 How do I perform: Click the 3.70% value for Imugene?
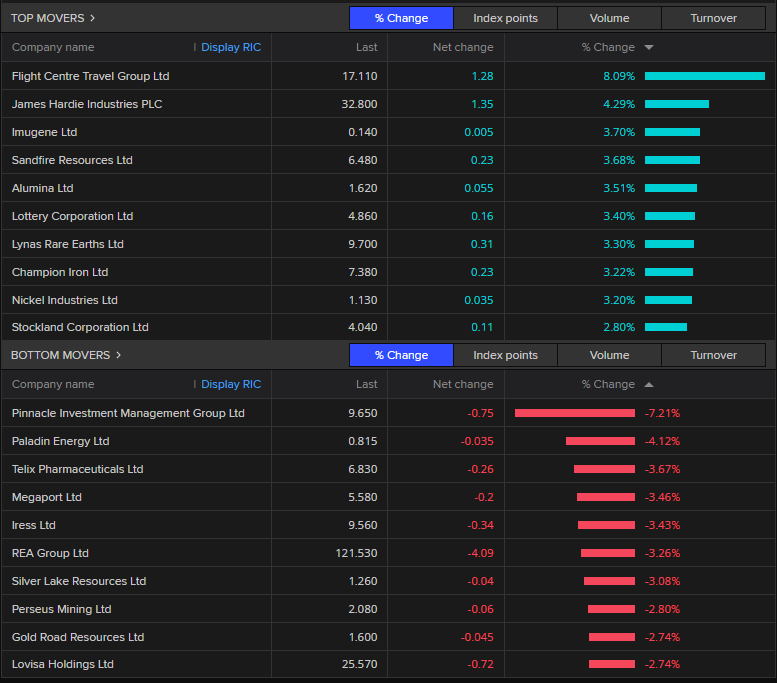(619, 132)
